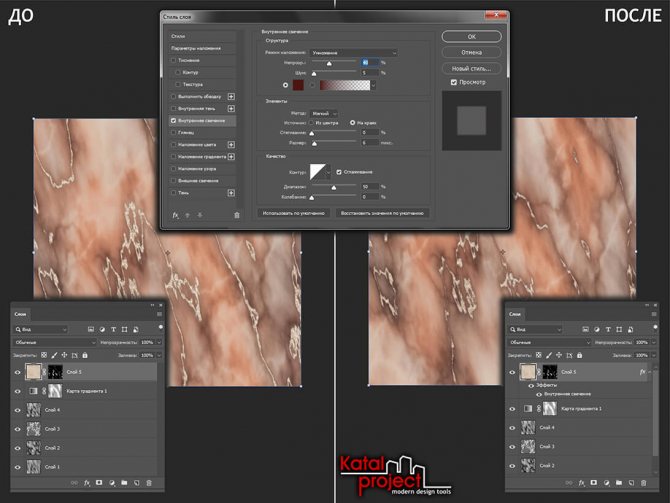670x503 pixels.
Task: Click the trash icon in Layer Style dialog
Action: coord(237,214)
